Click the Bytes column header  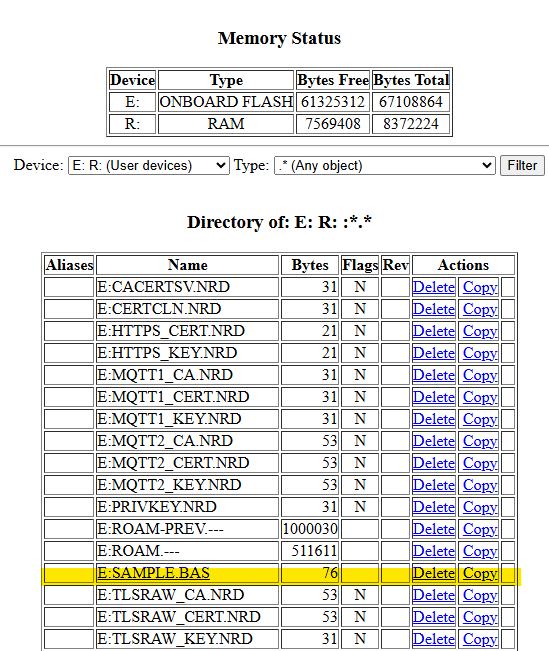point(310,265)
